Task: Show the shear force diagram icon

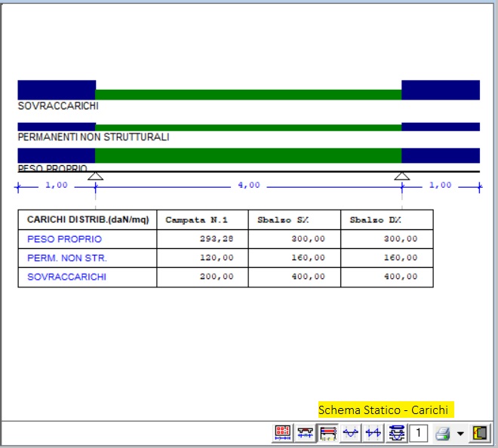Action: 373,433
